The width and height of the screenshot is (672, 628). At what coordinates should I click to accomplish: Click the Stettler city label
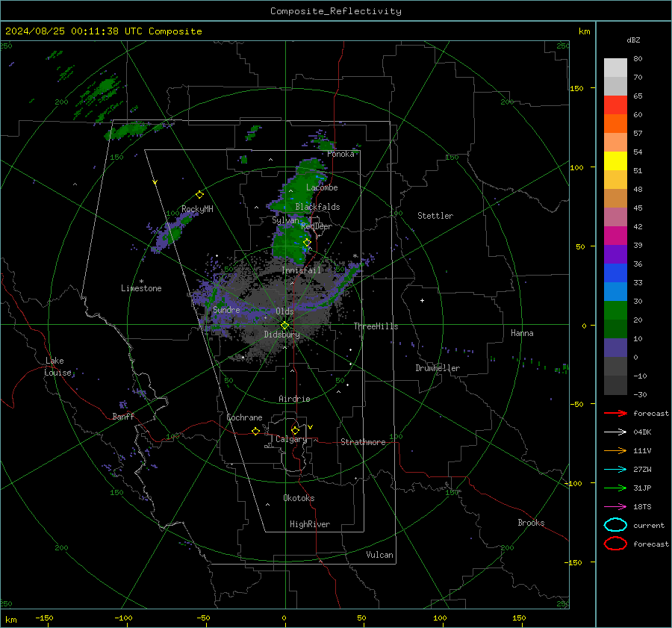click(435, 216)
